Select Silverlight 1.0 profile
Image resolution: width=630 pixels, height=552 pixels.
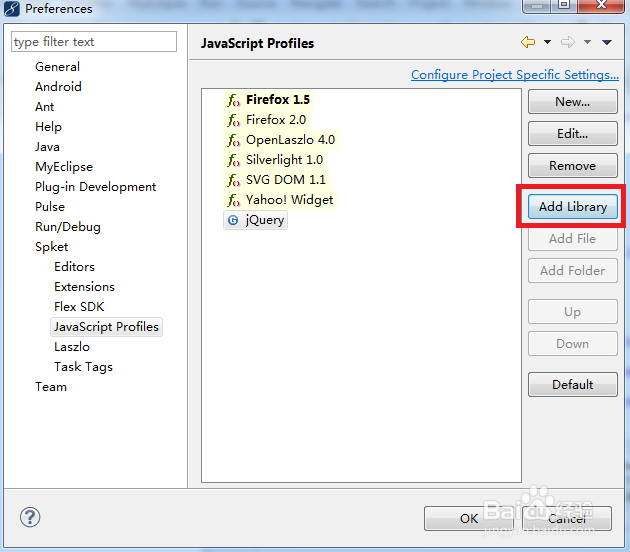284,160
